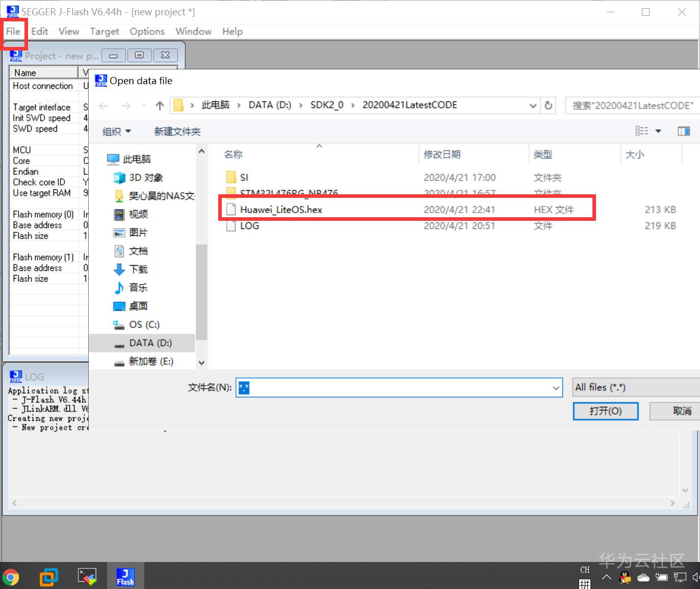Click 此电脑 in the address breadcrumb
This screenshot has height=589, width=700.
216,105
